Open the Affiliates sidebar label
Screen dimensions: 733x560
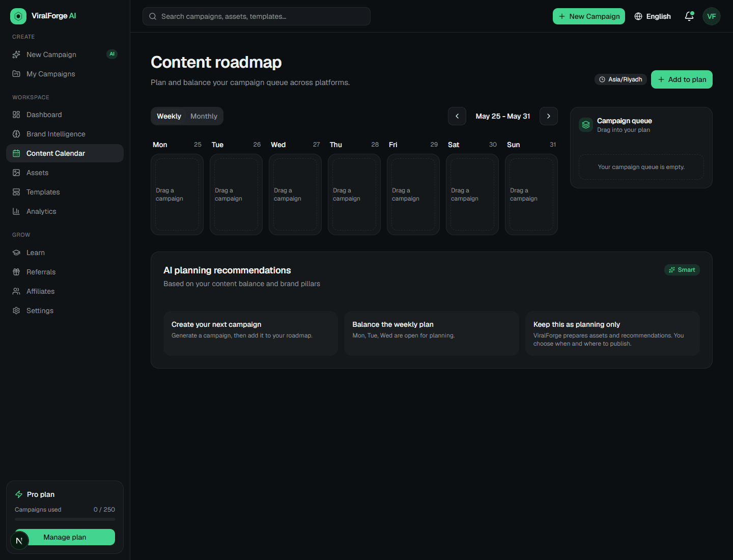click(x=41, y=291)
